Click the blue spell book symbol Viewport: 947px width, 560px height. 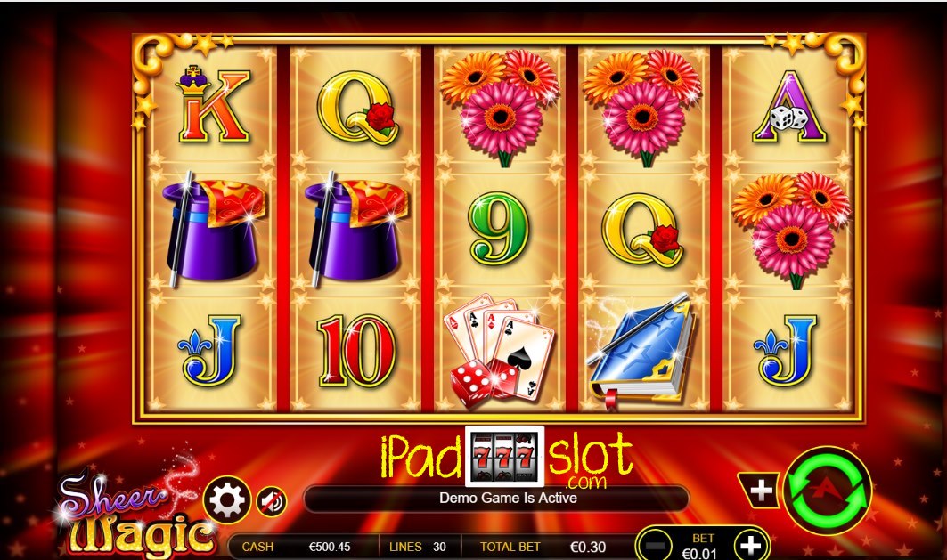642,349
